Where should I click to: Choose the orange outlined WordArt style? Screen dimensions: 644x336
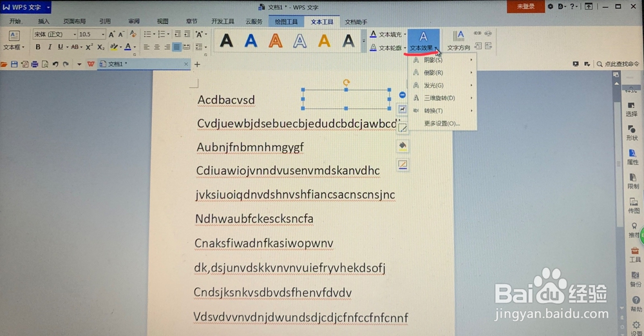click(x=276, y=41)
